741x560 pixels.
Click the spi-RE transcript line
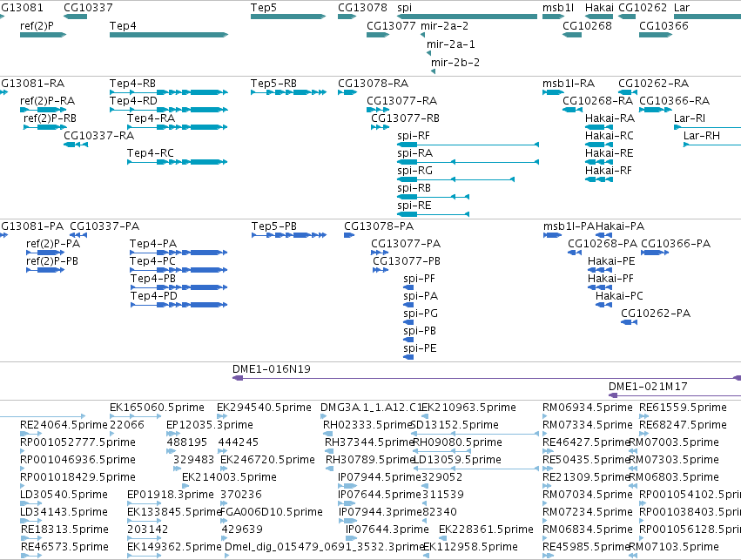coord(434,214)
